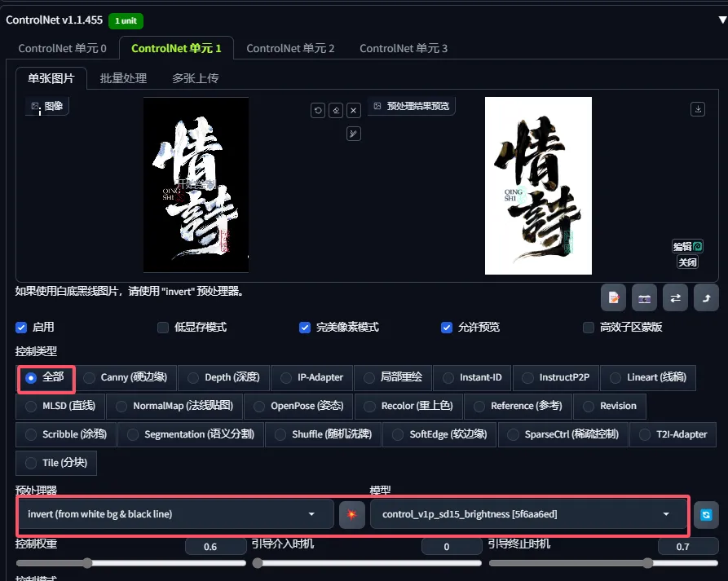The height and width of the screenshot is (581, 728).
Task: Click the 引导终止时机 slider track
Action: 603,563
